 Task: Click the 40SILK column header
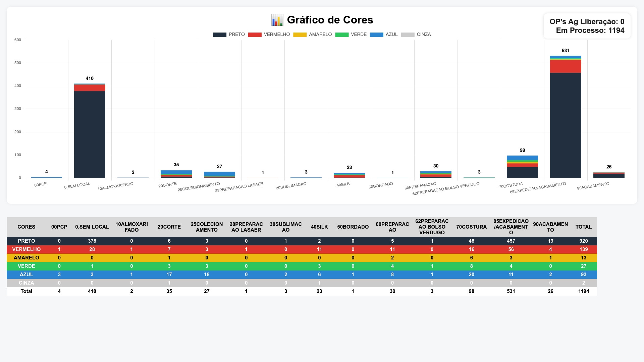click(x=319, y=227)
